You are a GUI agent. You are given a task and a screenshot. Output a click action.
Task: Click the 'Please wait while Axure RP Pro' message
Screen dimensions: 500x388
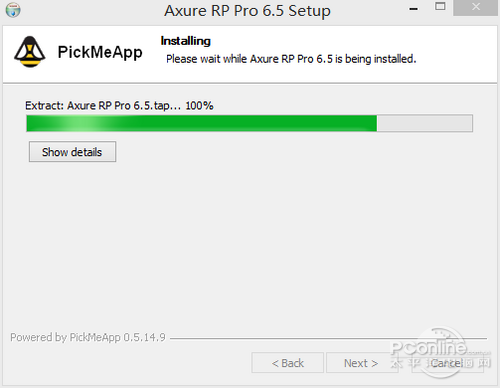pos(291,59)
